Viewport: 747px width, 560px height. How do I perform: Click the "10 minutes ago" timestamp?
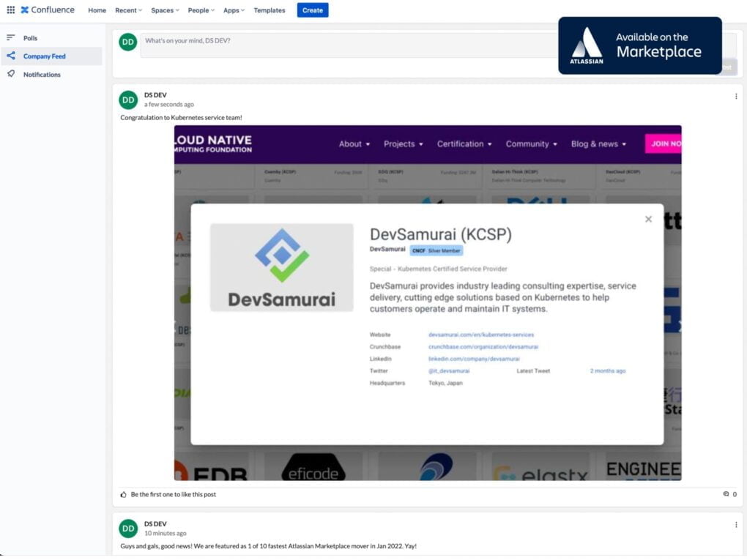point(166,534)
